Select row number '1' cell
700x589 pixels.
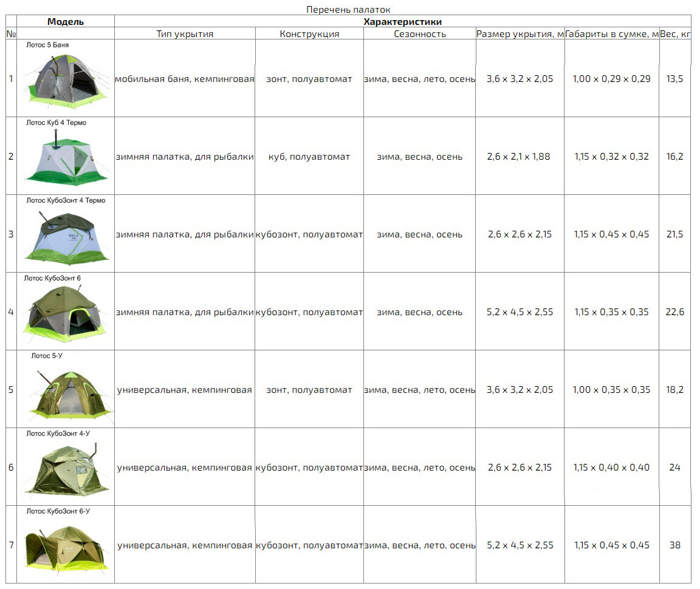[x=11, y=78]
